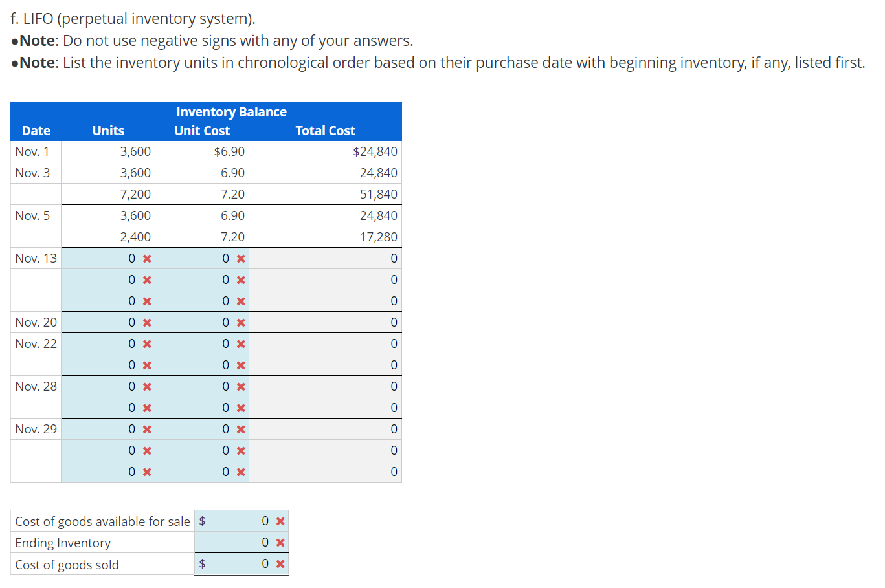885x588 pixels.
Task: Click the Cost of goods available for sale label
Action: 102,521
